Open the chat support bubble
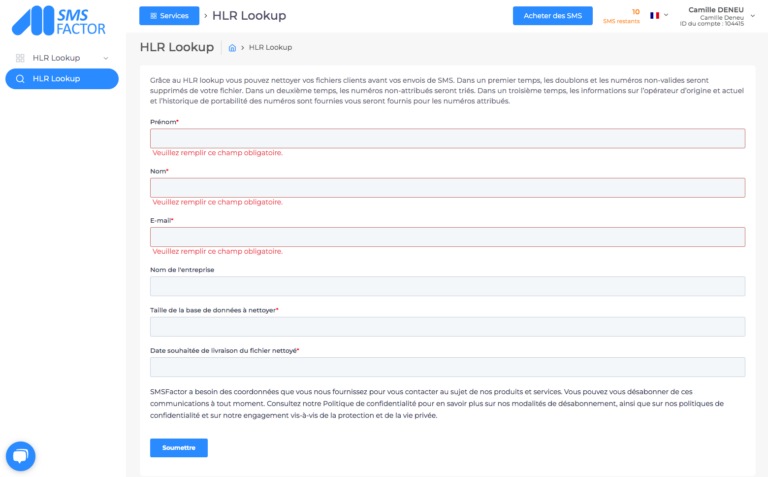The height and width of the screenshot is (477, 768). pos(21,456)
